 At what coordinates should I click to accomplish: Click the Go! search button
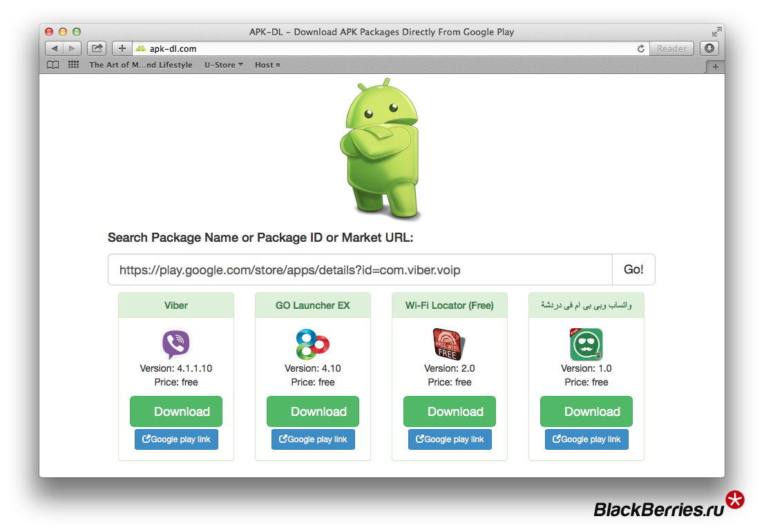(633, 269)
